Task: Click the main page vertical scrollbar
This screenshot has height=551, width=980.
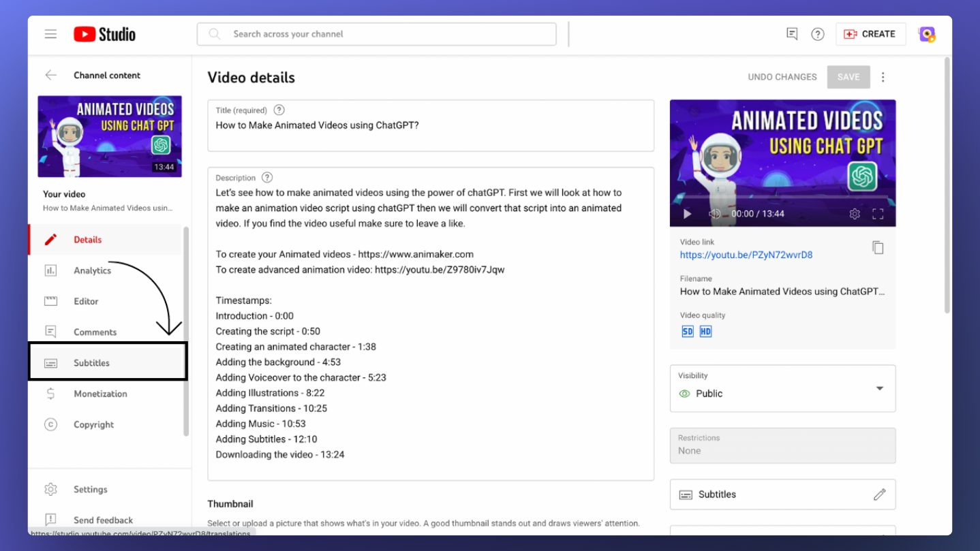Action: [x=947, y=184]
